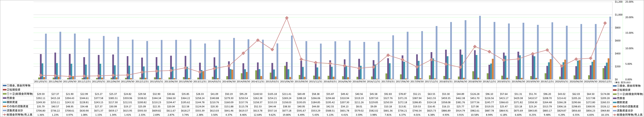This screenshot has width=644, height=117.
Task: Select the $174.08 cell under 2020/12/31
Action: coord(605,94)
